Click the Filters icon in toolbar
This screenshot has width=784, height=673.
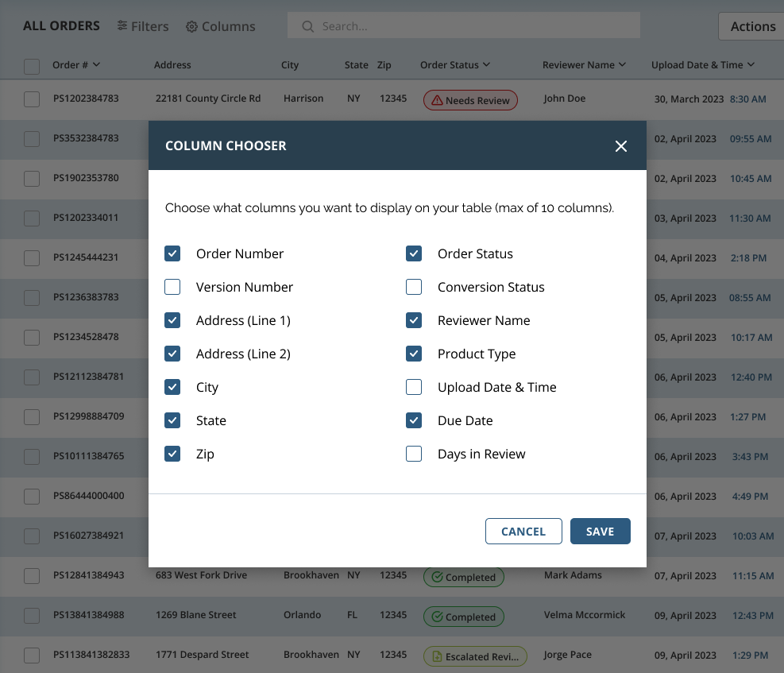tap(122, 26)
